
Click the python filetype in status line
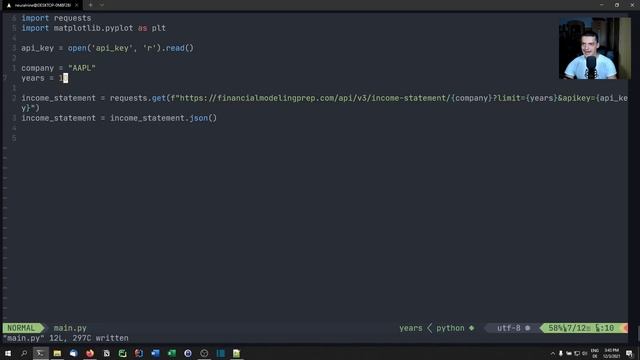[x=450, y=328]
